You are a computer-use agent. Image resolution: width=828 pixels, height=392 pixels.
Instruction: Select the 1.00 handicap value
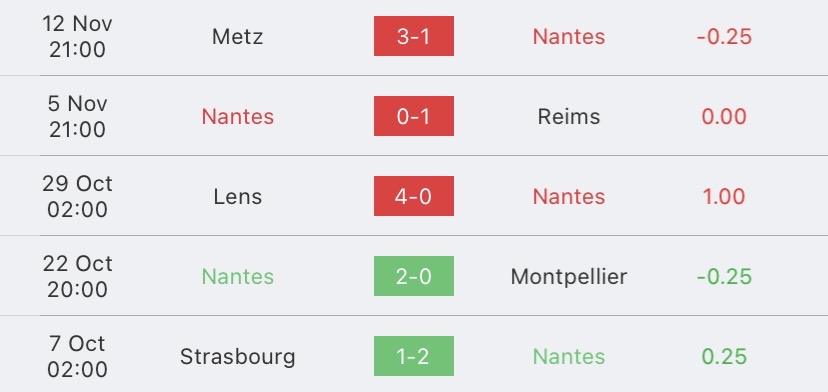point(724,197)
